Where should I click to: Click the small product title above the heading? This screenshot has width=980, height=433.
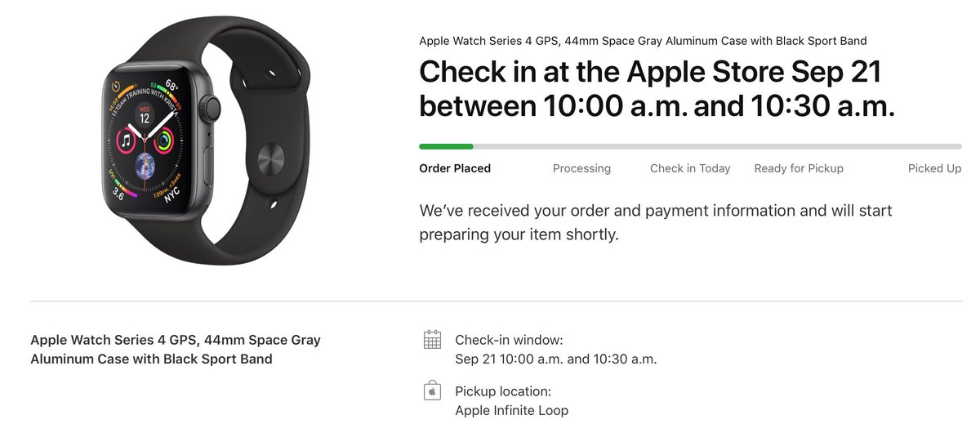643,41
